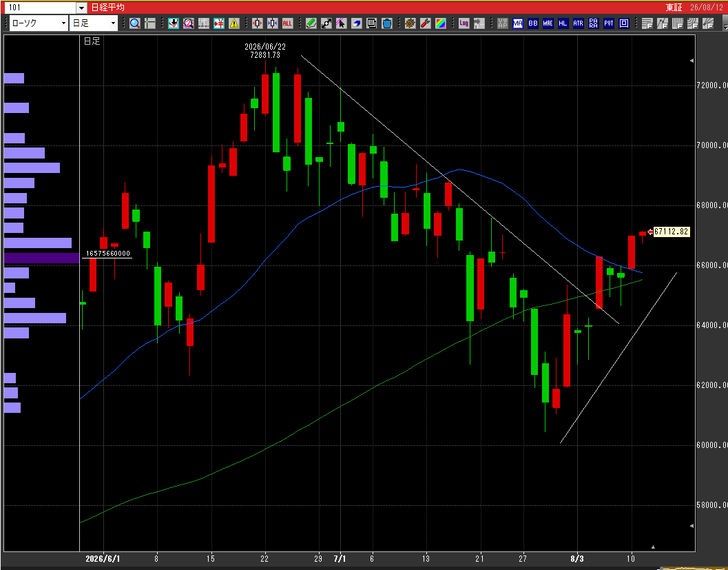Toggle the VWAP indicator
728x570 pixels.
pos(502,23)
